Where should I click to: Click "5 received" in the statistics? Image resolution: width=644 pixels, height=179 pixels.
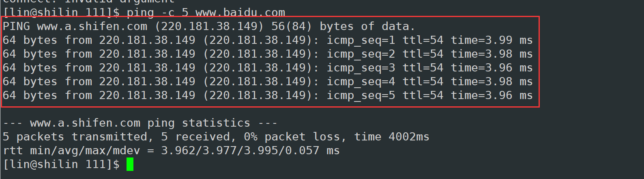[x=195, y=137]
